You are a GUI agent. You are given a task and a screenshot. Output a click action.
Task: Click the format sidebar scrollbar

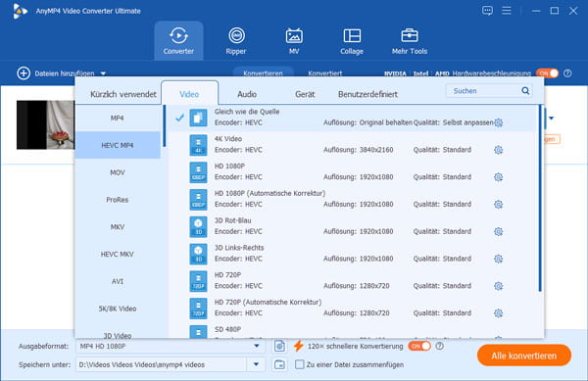pyautogui.click(x=164, y=125)
